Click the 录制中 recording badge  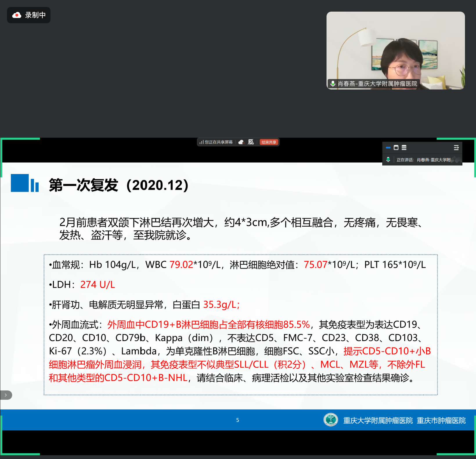[28, 15]
